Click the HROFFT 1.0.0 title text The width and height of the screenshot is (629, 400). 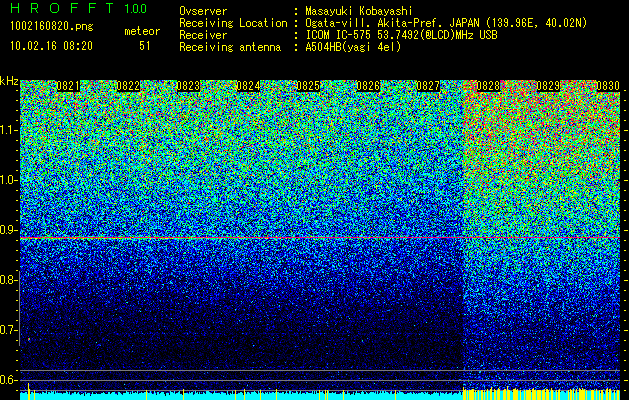[78, 8]
